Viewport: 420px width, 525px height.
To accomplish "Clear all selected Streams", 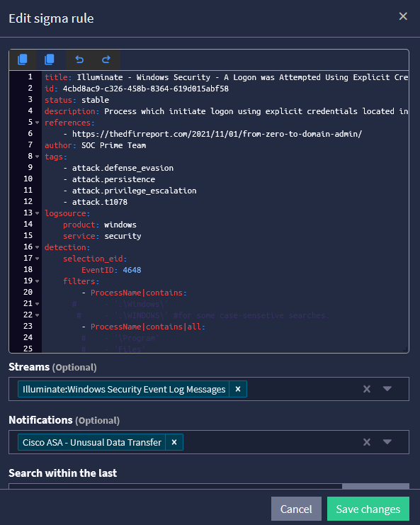I will click(367, 389).
